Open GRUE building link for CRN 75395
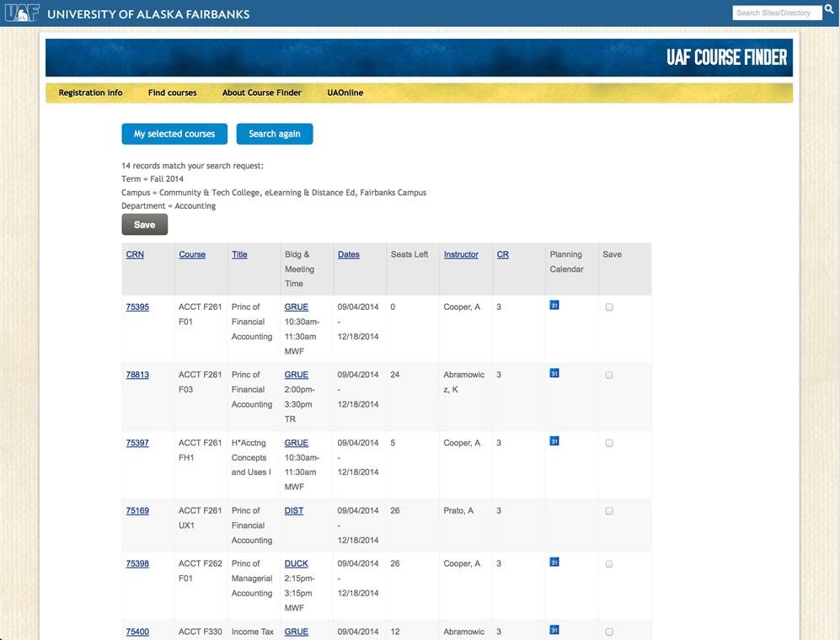840x640 pixels. (x=297, y=307)
